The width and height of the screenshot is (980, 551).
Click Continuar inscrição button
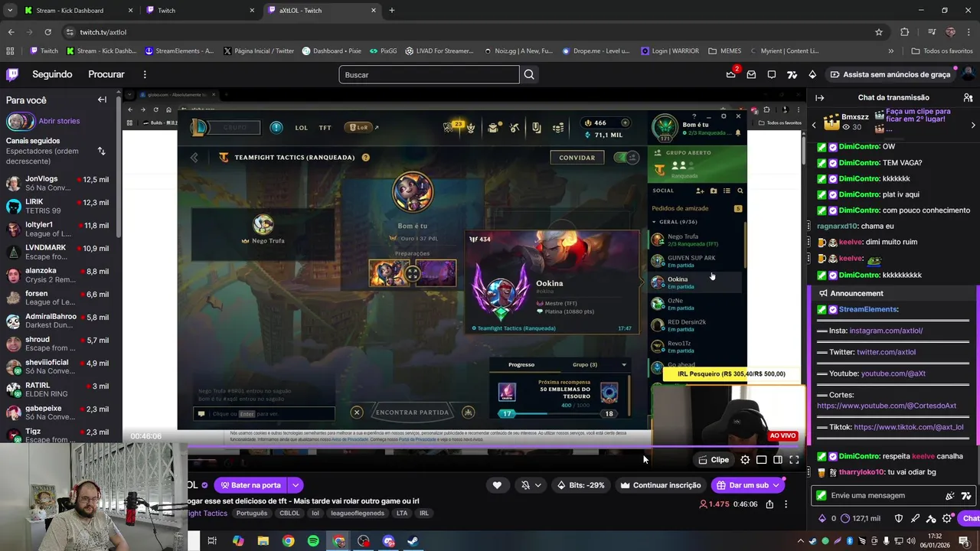tap(661, 485)
